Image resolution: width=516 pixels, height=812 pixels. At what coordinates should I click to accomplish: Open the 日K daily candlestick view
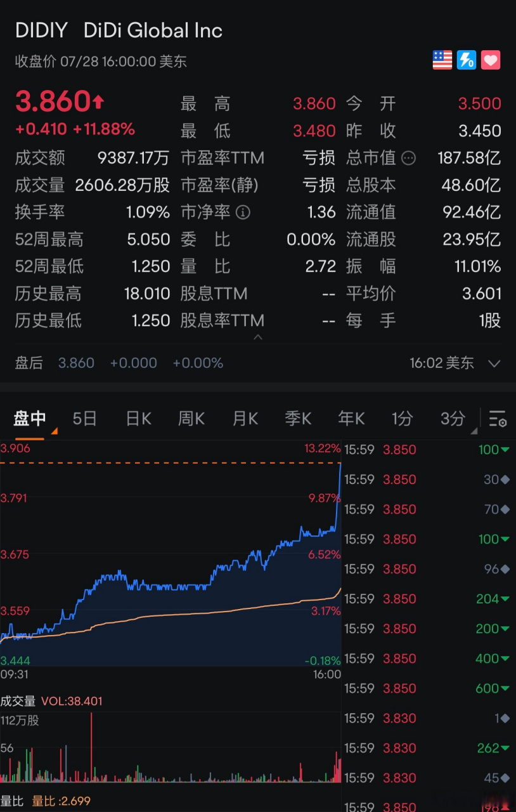pos(138,419)
